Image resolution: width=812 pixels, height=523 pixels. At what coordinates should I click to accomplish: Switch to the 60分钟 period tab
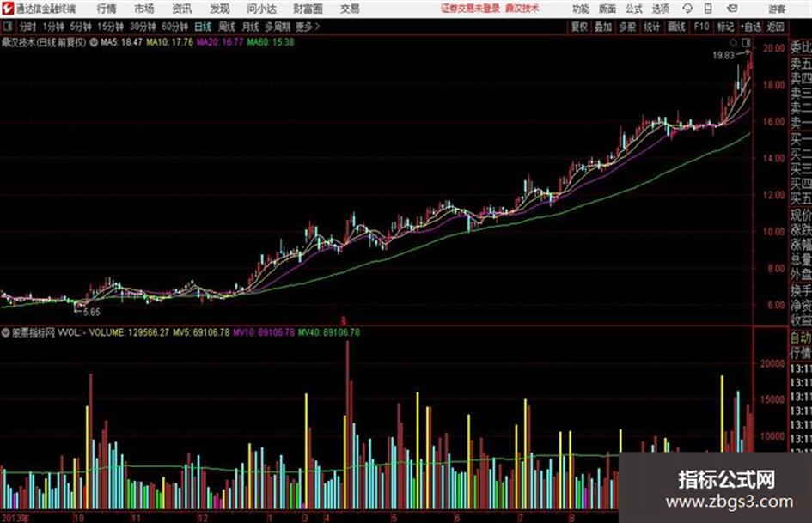(x=174, y=27)
